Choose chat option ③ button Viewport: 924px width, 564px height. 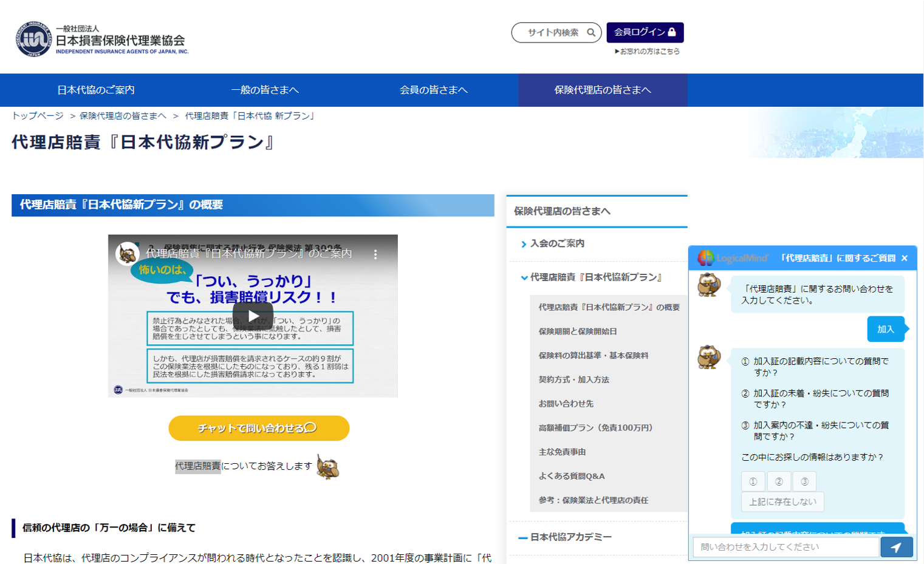[804, 481]
